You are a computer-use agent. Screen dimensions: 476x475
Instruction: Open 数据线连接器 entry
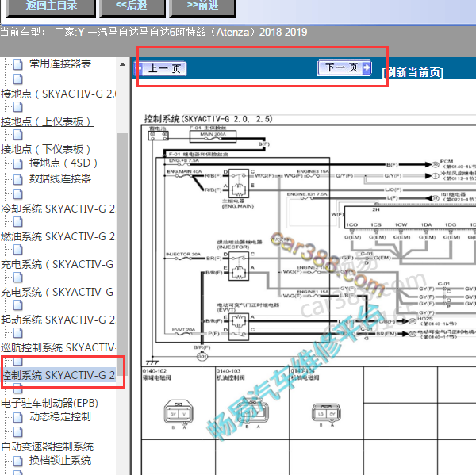click(x=60, y=178)
